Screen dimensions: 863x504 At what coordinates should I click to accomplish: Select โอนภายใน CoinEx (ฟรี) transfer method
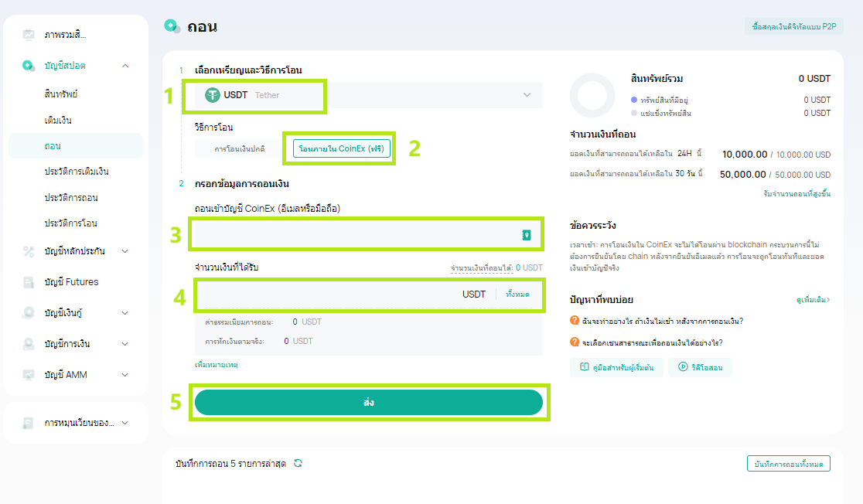pyautogui.click(x=341, y=148)
